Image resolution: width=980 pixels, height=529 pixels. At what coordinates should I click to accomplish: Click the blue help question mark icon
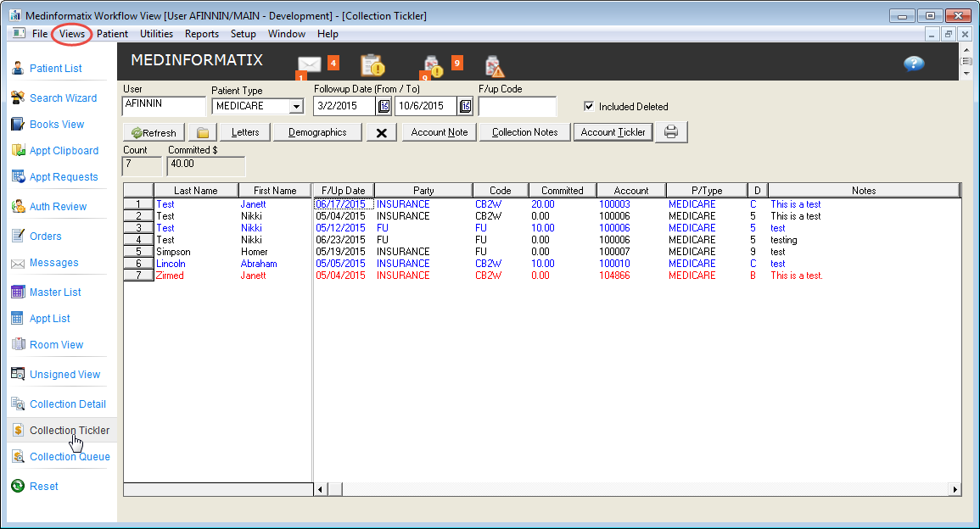[x=914, y=64]
